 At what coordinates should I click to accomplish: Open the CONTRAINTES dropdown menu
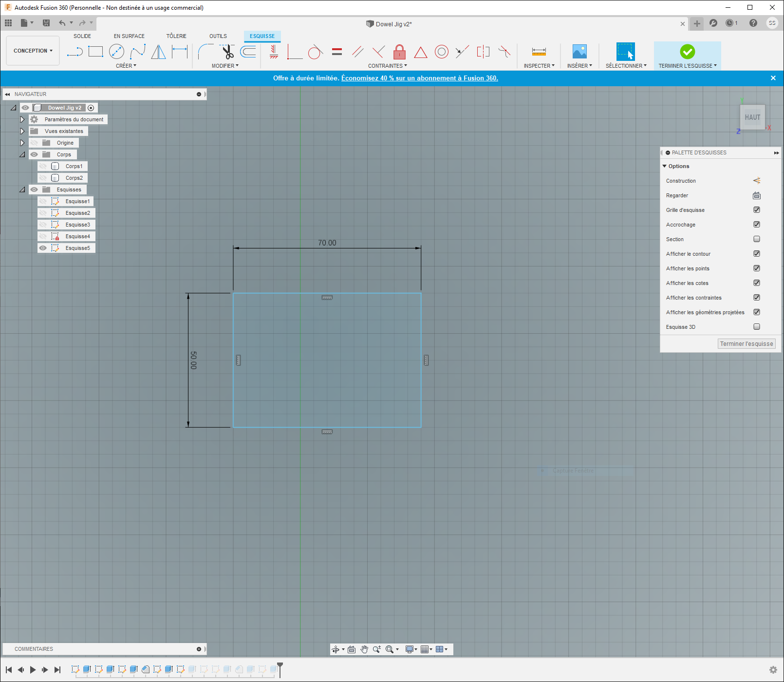[x=388, y=66]
